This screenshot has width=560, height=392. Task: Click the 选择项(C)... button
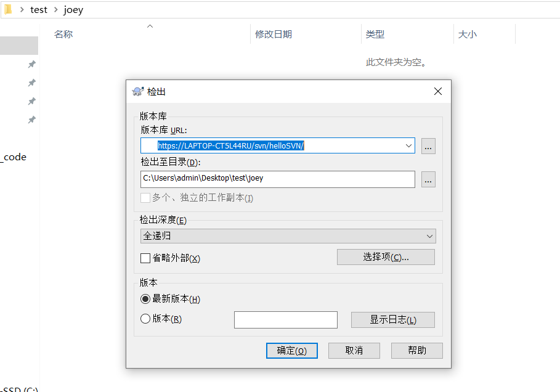pyautogui.click(x=386, y=257)
